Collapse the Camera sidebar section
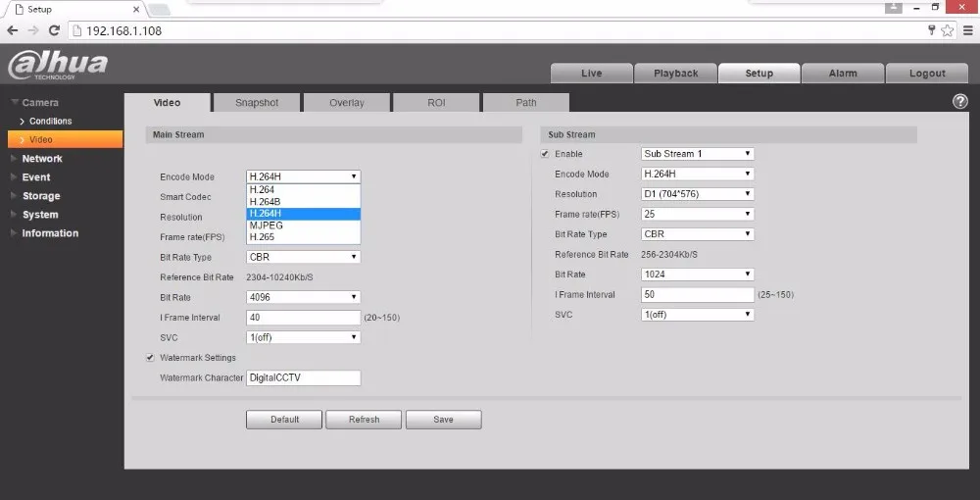The height and width of the screenshot is (500, 980). pyautogui.click(x=40, y=103)
